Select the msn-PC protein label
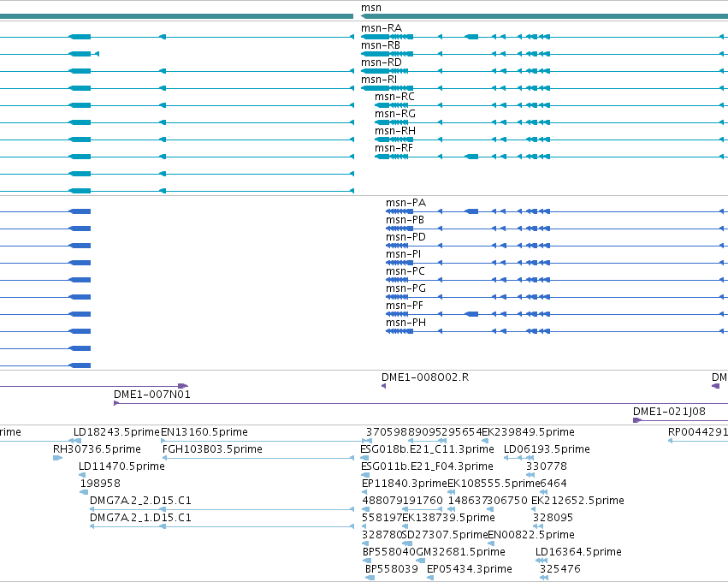This screenshot has width=728, height=582. [405, 271]
